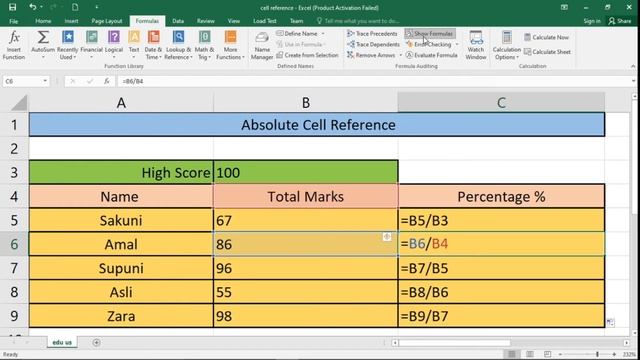
Task: Open Logical functions library
Action: [x=114, y=45]
